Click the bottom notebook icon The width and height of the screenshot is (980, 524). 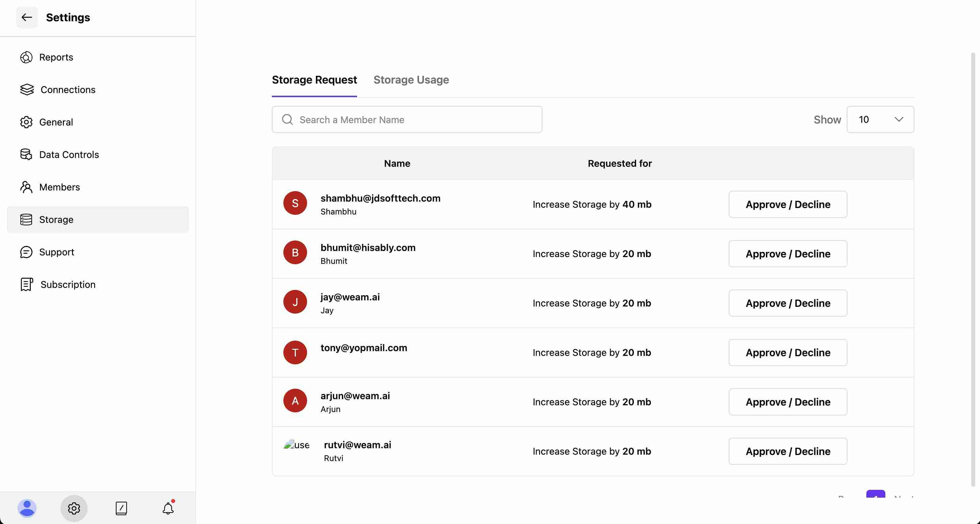point(121,508)
